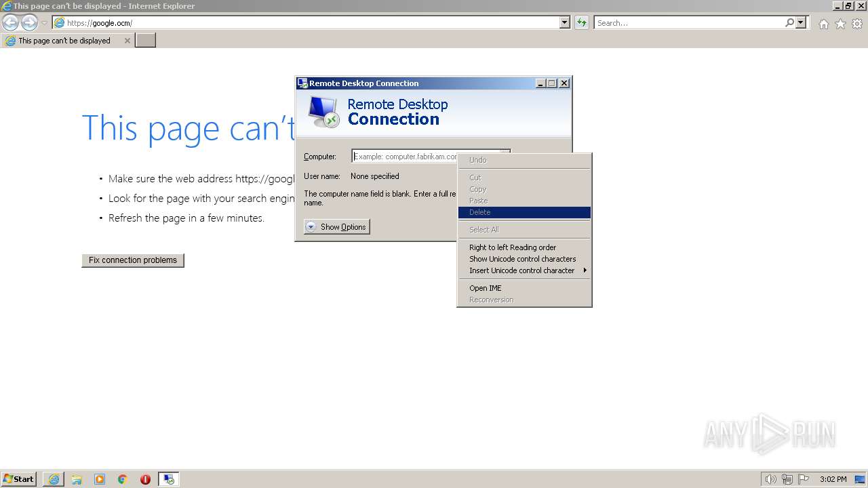Screen dimensions: 868x488
Task: Choose Reconversion in context menu
Action: 524,300
